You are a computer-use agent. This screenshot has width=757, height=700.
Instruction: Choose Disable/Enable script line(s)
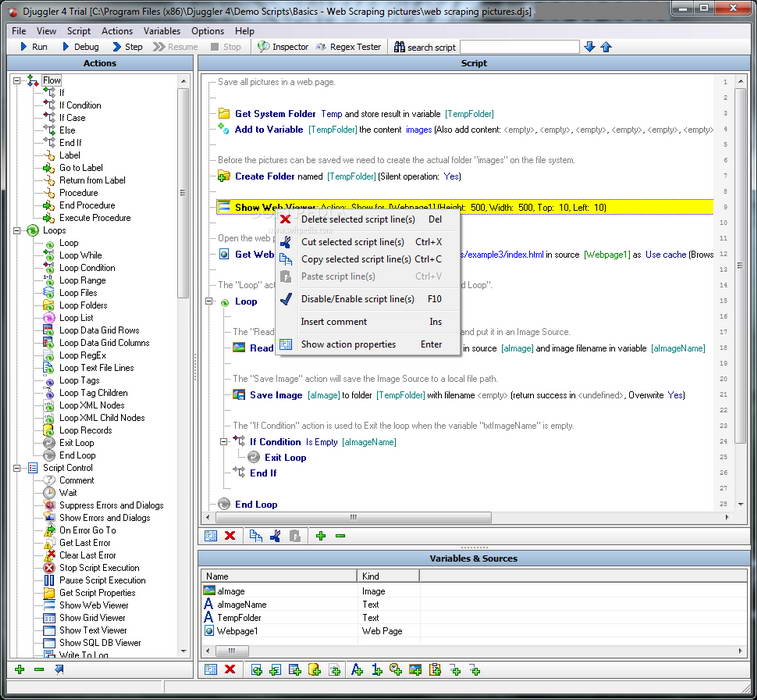coord(368,299)
